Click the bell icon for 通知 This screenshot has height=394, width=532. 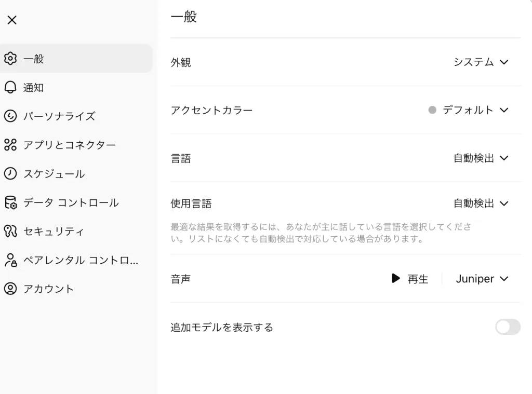tap(10, 87)
